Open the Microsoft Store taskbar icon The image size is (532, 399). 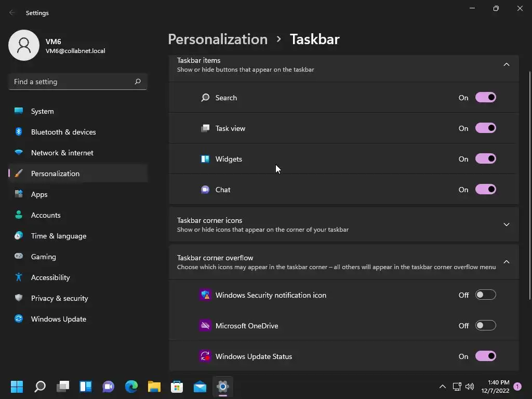(x=177, y=387)
